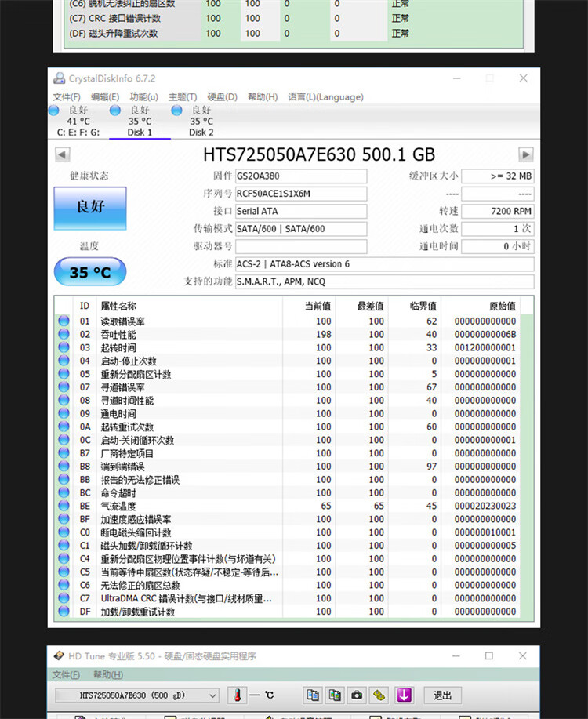The height and width of the screenshot is (719, 588).
Task: Click the rotation speed field 7200 RPM
Action: coord(498,212)
